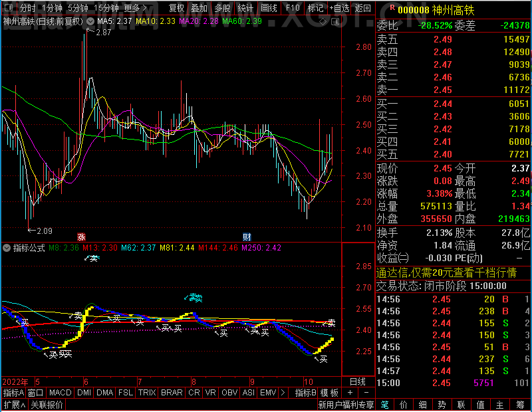The image size is (532, 412).
Task: Switch indicator to CR
Action: [194, 393]
